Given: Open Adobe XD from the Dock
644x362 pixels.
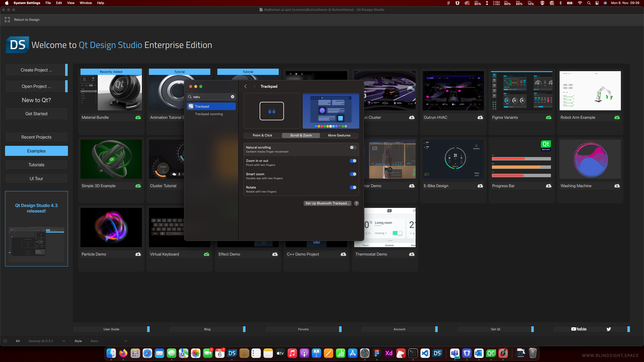Looking at the screenshot, I should [x=389, y=353].
